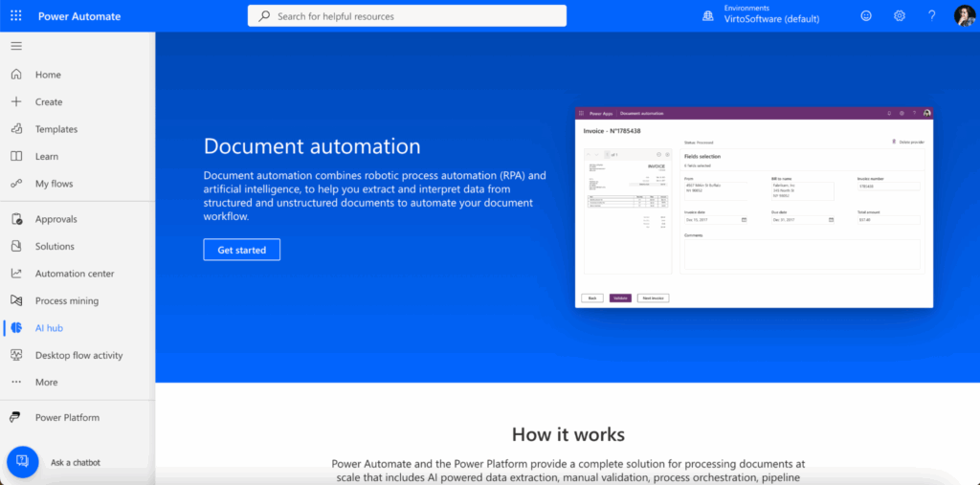Open Solutions navigation item

pos(55,246)
